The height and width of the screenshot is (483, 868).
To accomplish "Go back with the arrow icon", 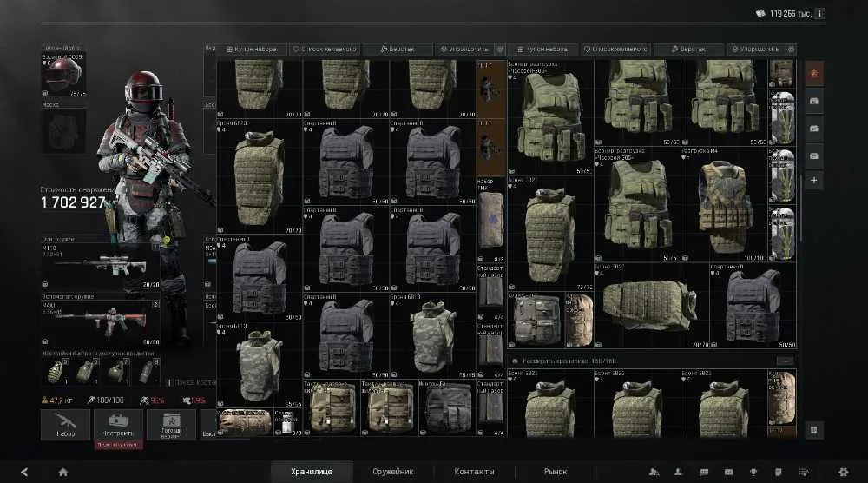I will click(23, 472).
